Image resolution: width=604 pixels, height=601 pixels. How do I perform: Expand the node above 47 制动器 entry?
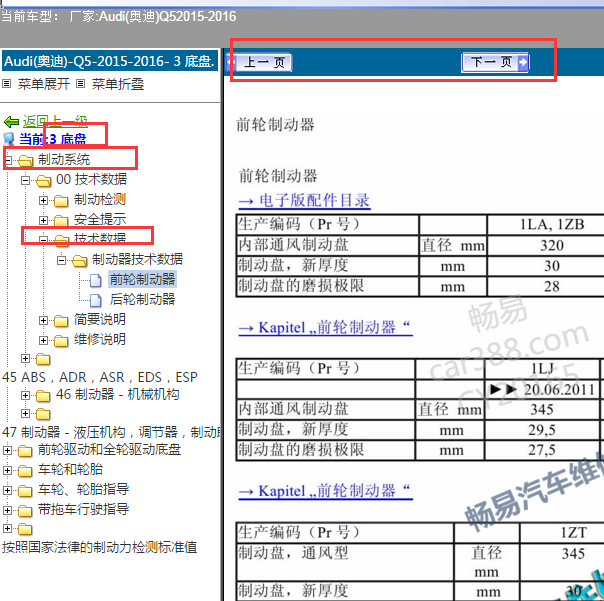pyautogui.click(x=25, y=413)
